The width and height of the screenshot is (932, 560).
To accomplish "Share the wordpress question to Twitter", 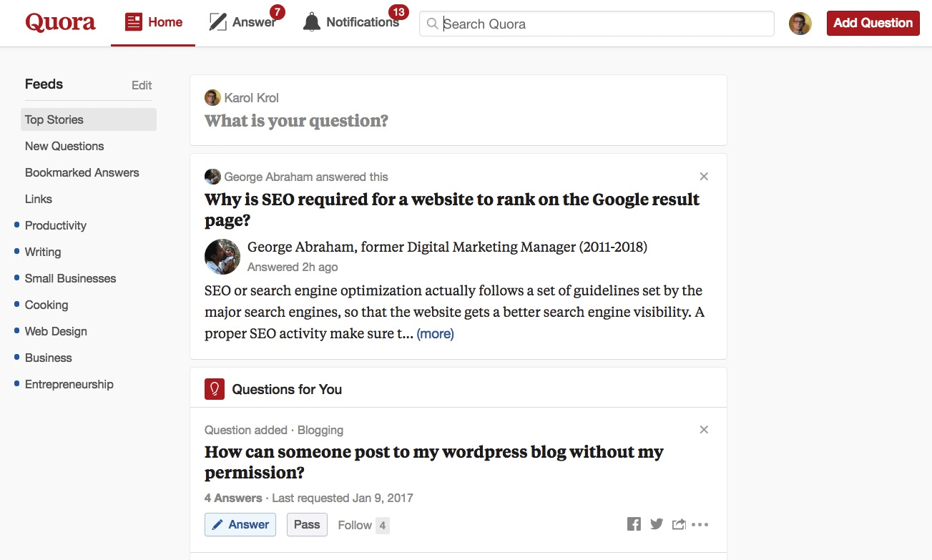I will pos(656,524).
